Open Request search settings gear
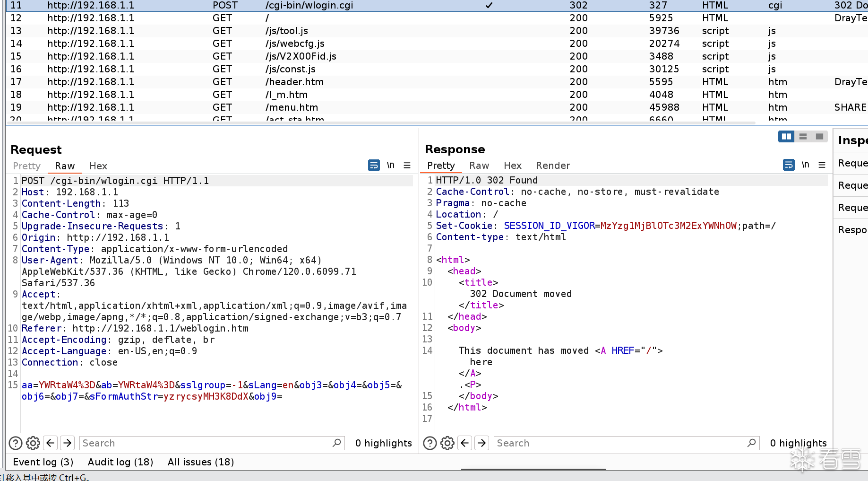The width and height of the screenshot is (868, 481). [33, 443]
